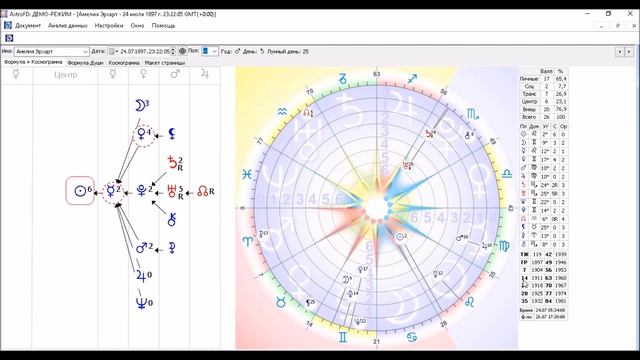Click the Aquarius sign on the chart wheel
The image size is (640, 360).
[282, 112]
